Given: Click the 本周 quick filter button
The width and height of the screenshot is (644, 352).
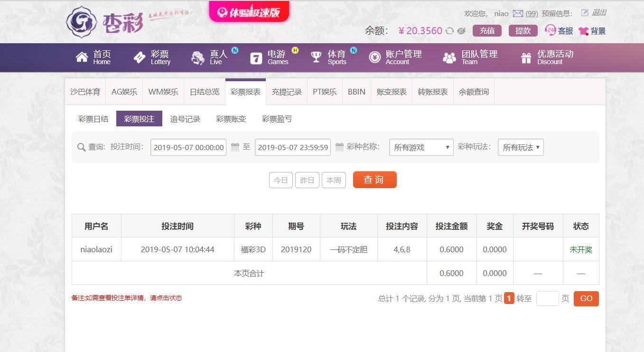Looking at the screenshot, I should [334, 180].
